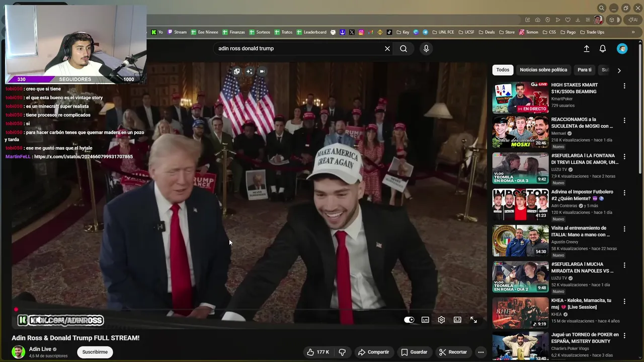
Task: Clear the YouTube search box text
Action: tap(387, 49)
